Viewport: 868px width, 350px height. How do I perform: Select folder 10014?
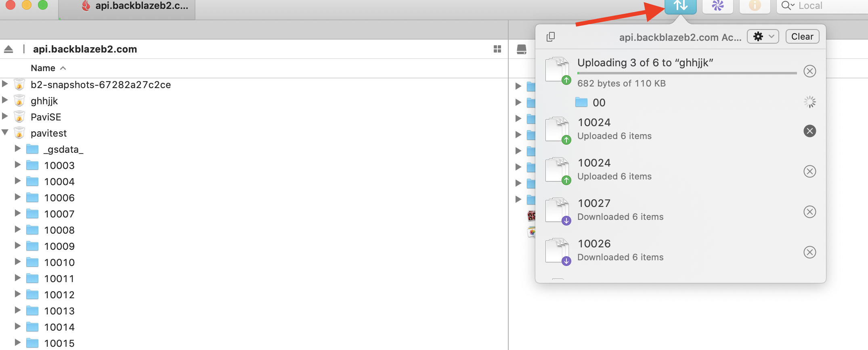pyautogui.click(x=59, y=327)
